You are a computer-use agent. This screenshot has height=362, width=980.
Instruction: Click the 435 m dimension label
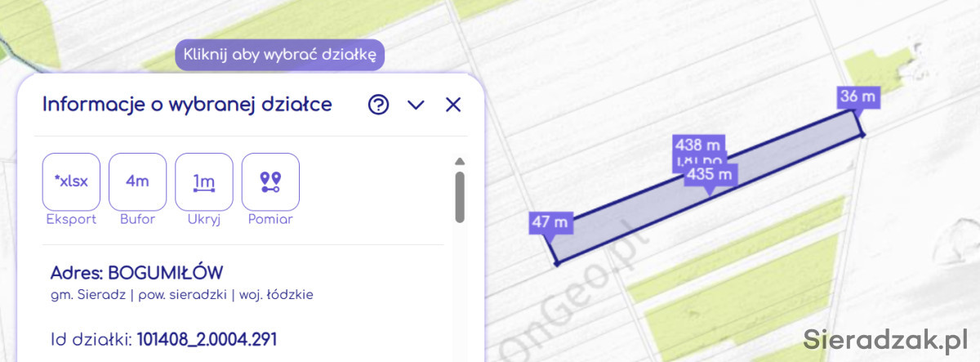[x=709, y=173]
